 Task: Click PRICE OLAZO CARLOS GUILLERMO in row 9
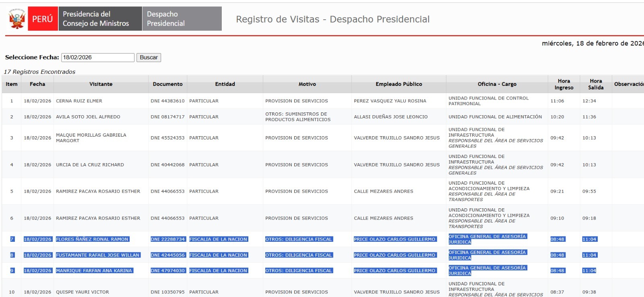394,271
